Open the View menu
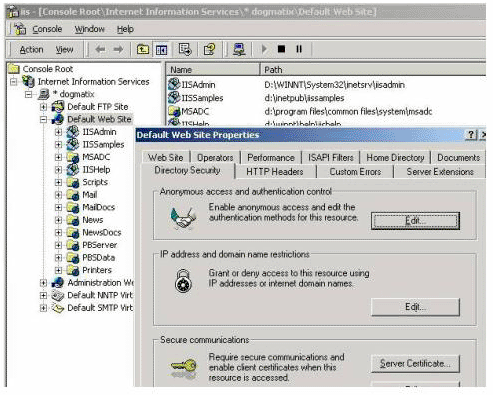The width and height of the screenshot is (493, 395). coord(64,49)
